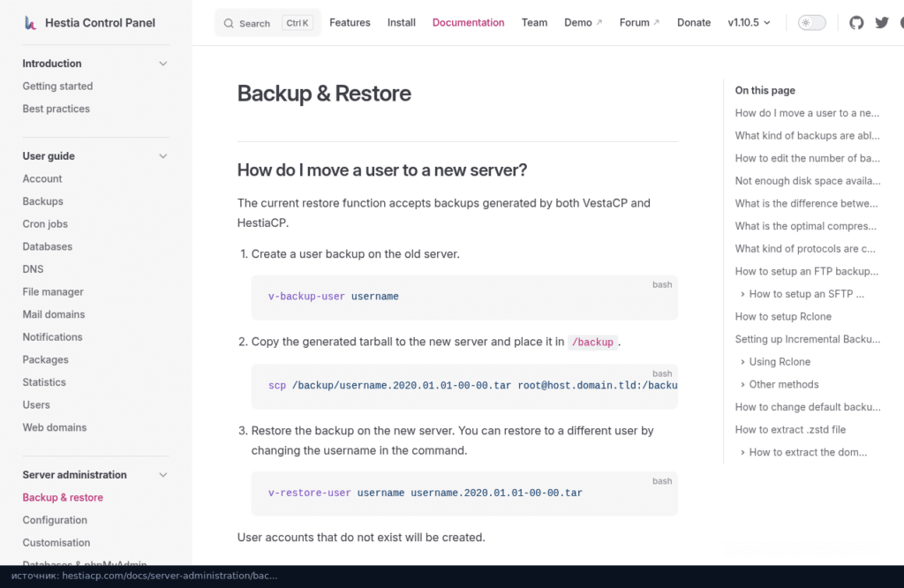Open the Web domains page
This screenshot has width=904, height=588.
tap(55, 427)
